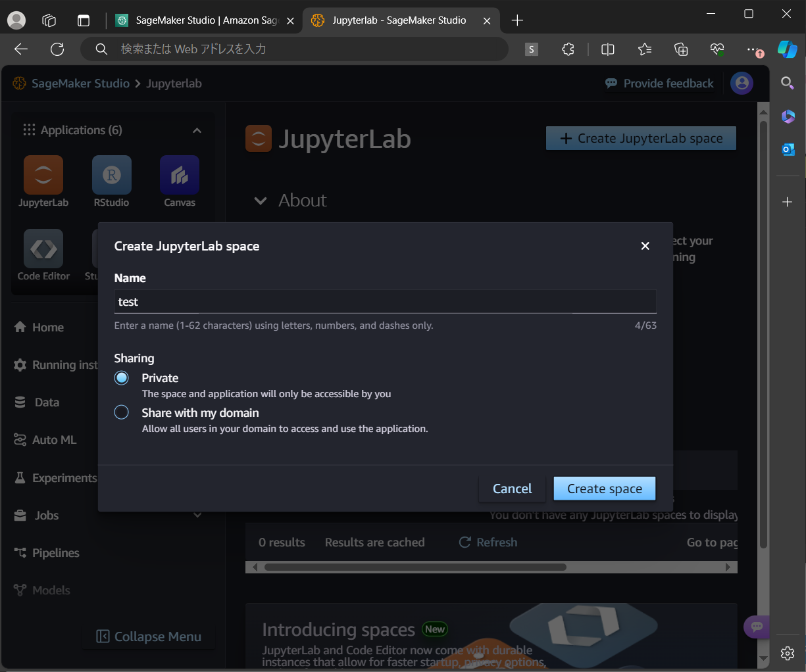Collapse the About section chevron

(x=261, y=201)
